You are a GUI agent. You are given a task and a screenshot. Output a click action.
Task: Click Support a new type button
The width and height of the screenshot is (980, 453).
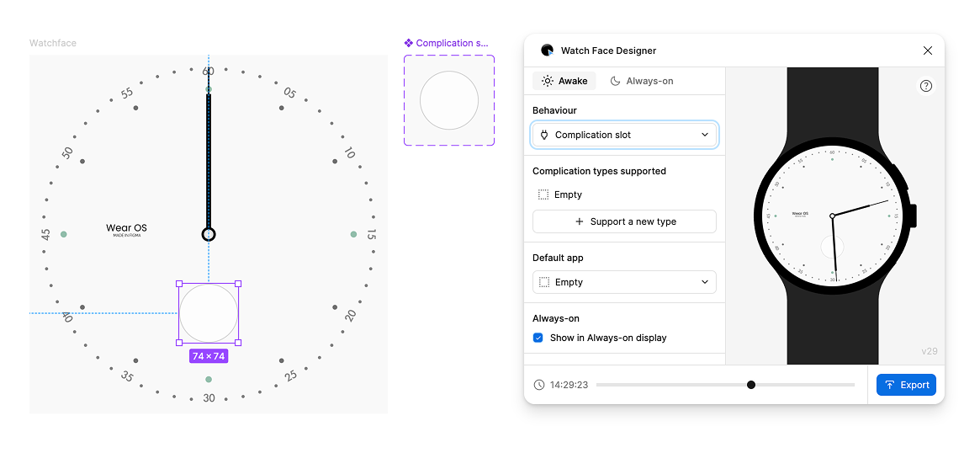click(624, 221)
